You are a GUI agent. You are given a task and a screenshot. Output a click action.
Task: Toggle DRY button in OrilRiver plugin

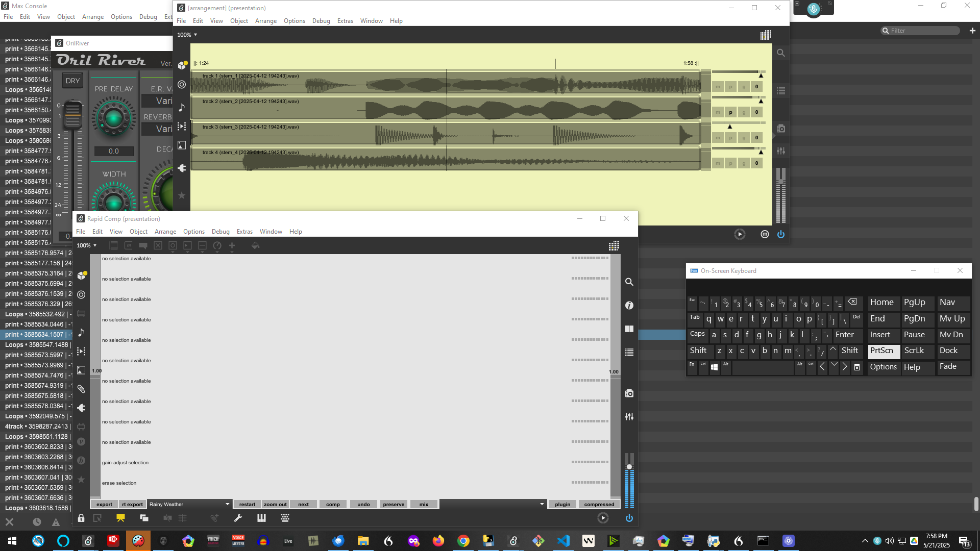coord(72,81)
